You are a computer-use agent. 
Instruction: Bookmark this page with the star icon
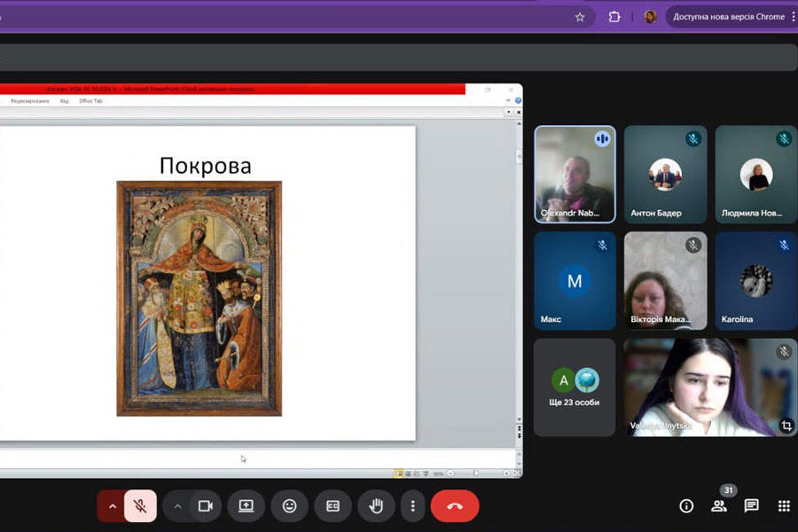pos(580,17)
